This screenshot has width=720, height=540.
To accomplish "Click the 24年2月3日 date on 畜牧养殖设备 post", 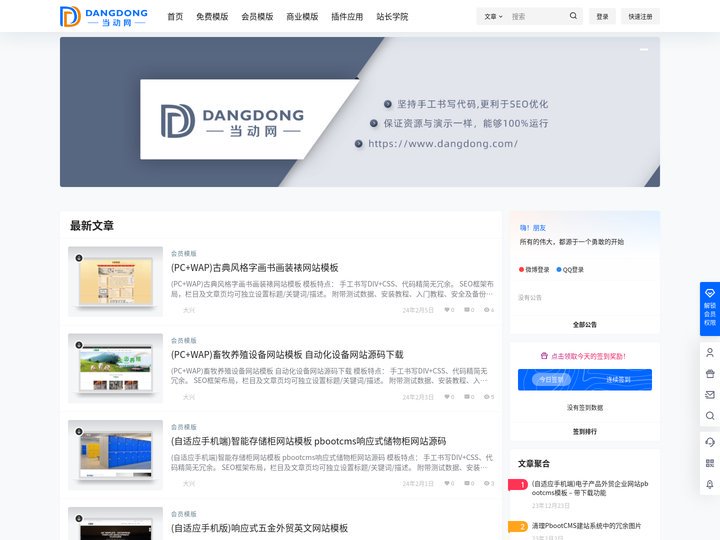I will click(418, 397).
